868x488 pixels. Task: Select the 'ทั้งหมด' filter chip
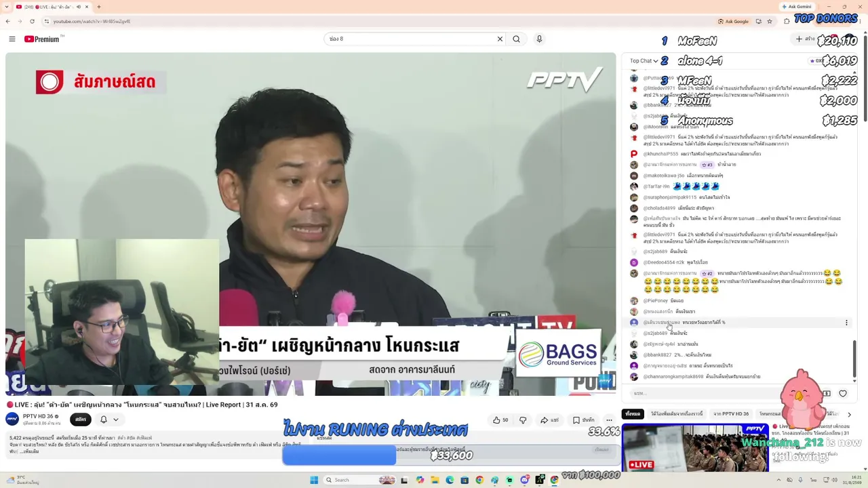(x=633, y=413)
